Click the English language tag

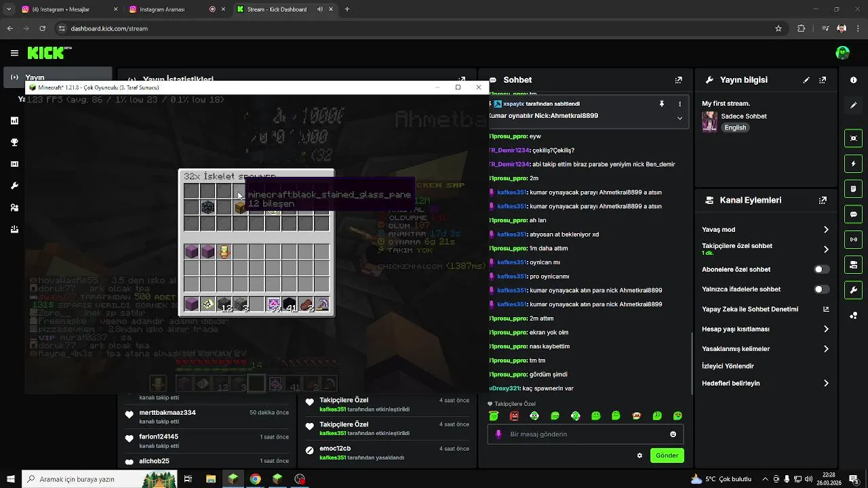coord(735,127)
